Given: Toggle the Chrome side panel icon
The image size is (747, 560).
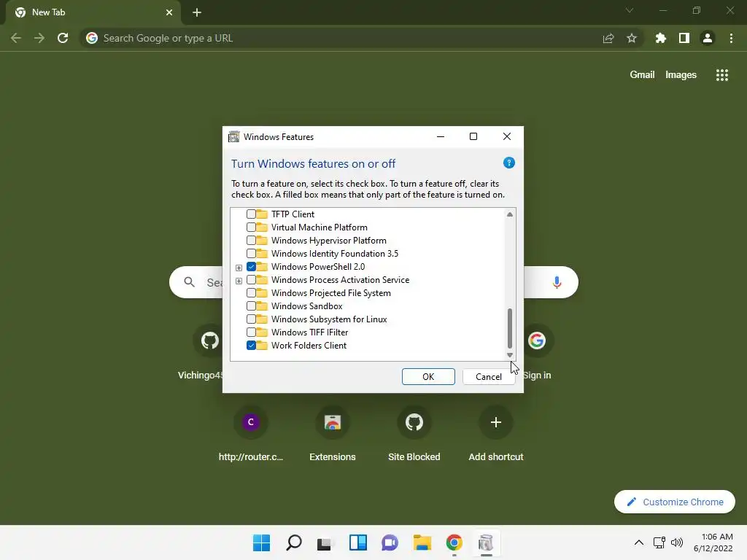Looking at the screenshot, I should point(684,38).
